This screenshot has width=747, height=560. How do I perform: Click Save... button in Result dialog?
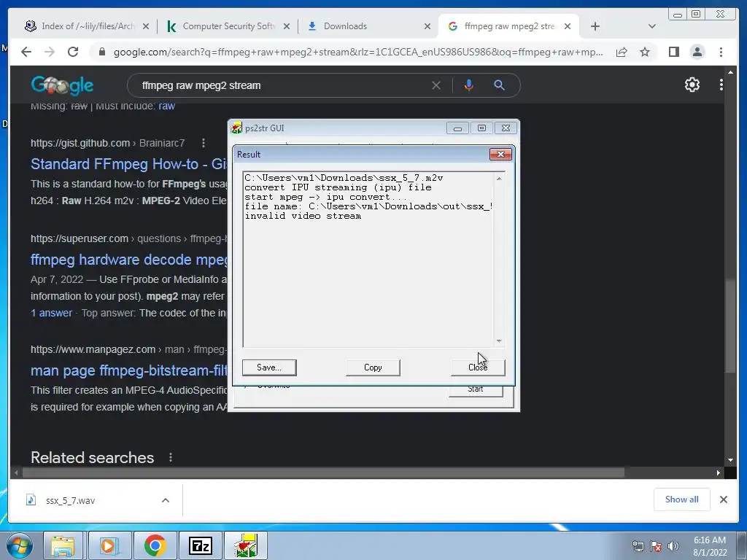[269, 367]
